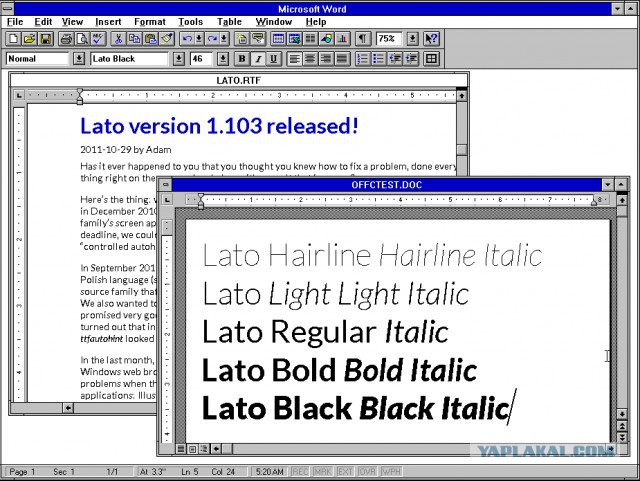Click the context Help arrow-question icon
The image size is (640, 481).
[x=431, y=39]
